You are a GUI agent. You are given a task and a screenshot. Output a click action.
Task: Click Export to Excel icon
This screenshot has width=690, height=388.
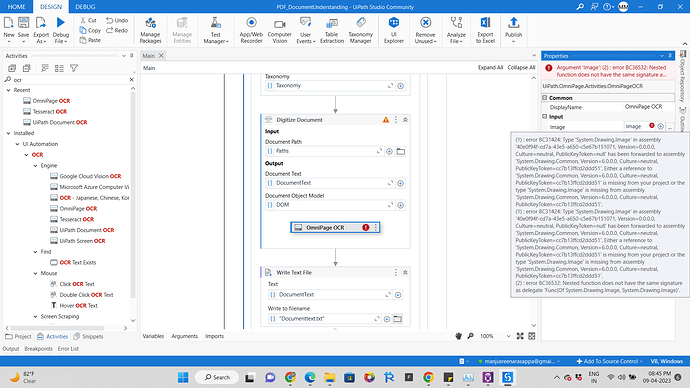point(485,30)
